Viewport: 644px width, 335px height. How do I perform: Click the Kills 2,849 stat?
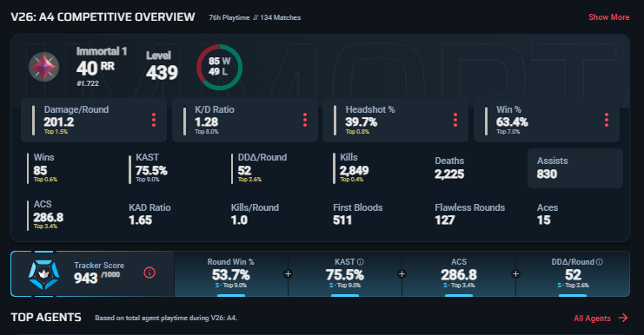[352, 168]
